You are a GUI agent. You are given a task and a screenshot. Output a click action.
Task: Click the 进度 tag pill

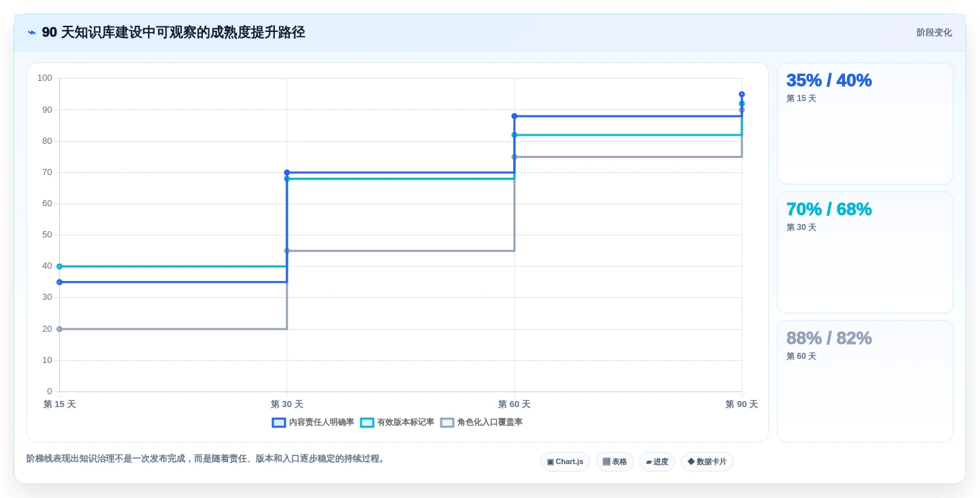click(657, 461)
